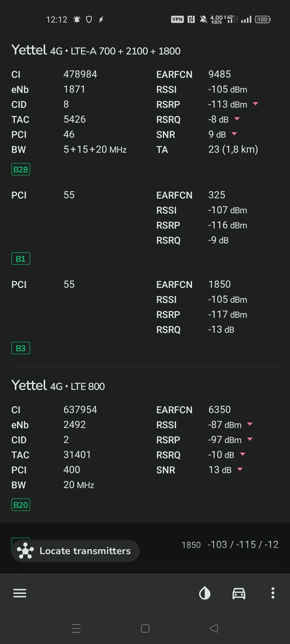This screenshot has height=644, width=290.
Task: Tap the B28 band badge
Action: (x=21, y=169)
